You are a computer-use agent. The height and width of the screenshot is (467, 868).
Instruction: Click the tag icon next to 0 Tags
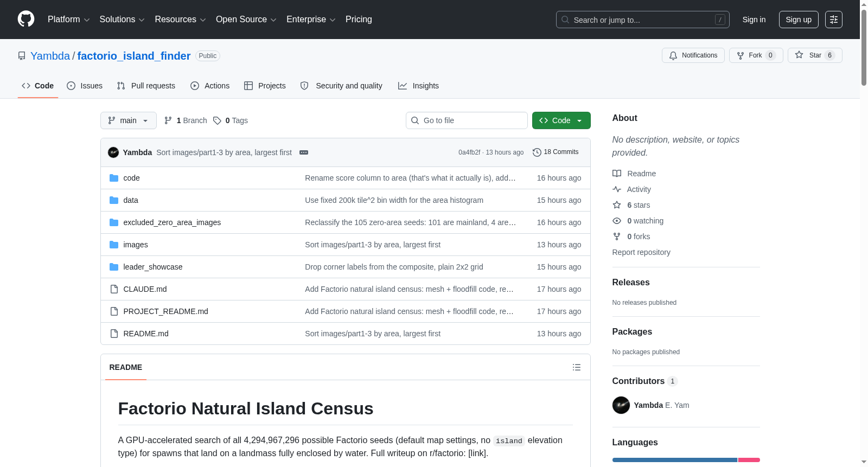[x=217, y=120]
